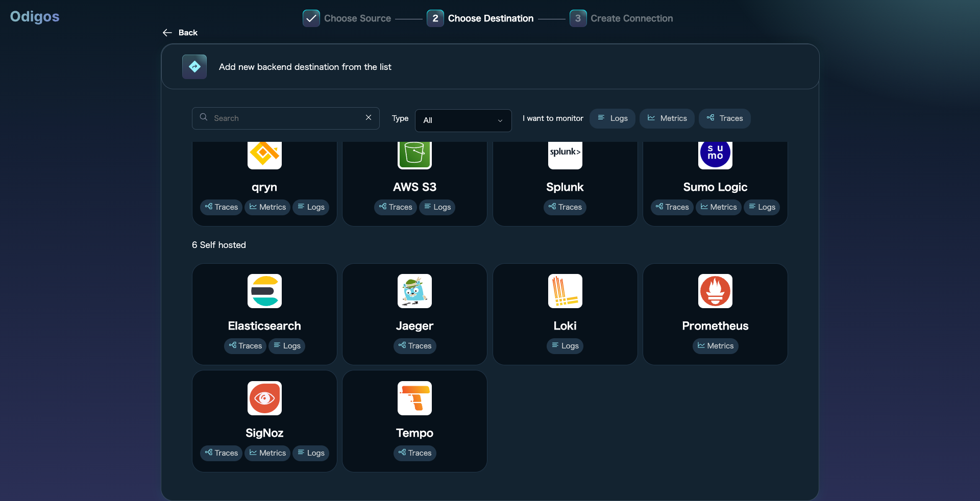980x501 pixels.
Task: Click Traces tag on SigNoz card
Action: (x=221, y=453)
